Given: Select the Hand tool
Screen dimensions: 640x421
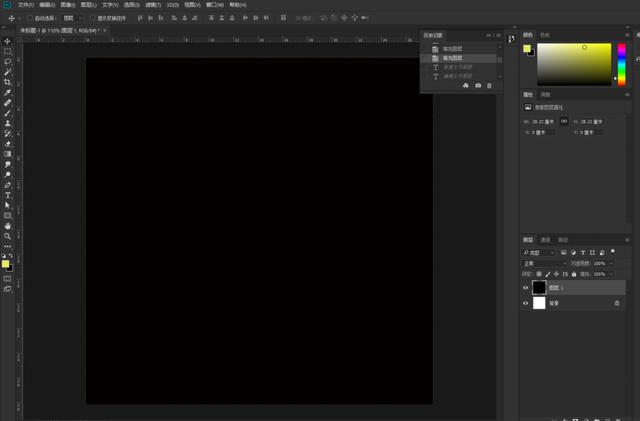Looking at the screenshot, I should [8, 226].
